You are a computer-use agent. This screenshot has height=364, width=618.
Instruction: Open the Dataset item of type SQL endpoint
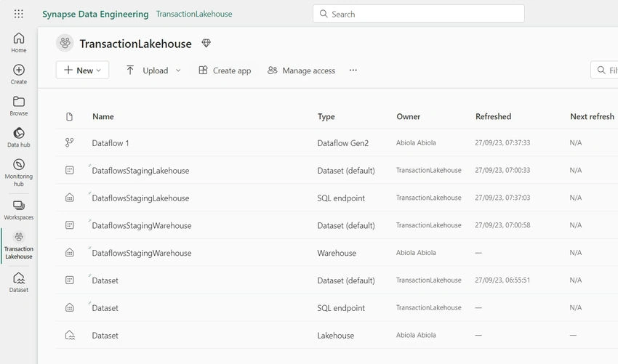[x=105, y=308]
